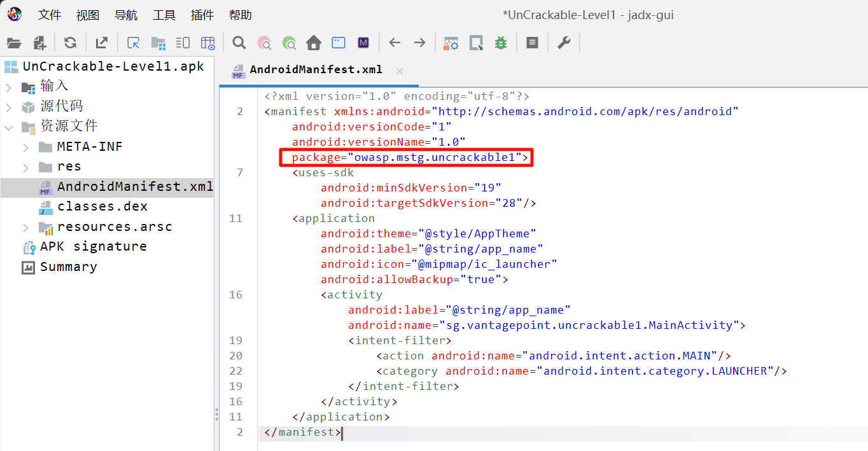Expand the resources.arsc node
868x451 pixels.
pos(26,227)
